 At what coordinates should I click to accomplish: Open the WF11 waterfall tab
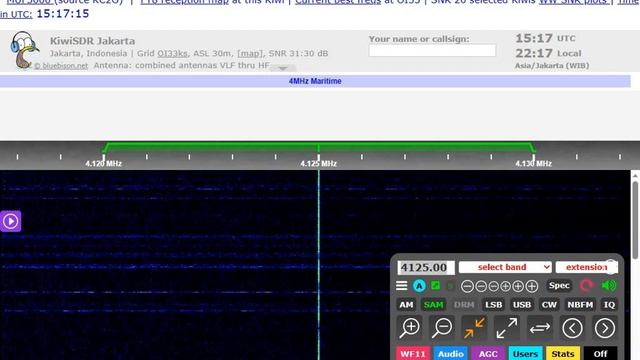pyautogui.click(x=413, y=353)
